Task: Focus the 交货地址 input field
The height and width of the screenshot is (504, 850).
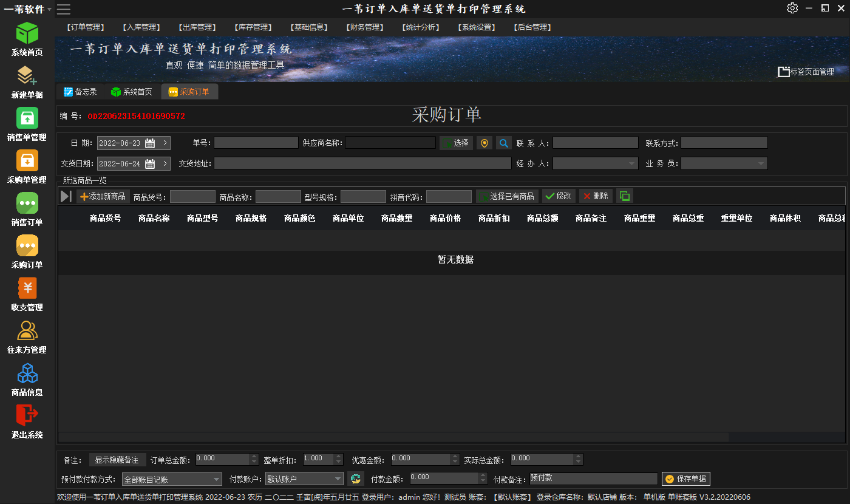Action: (x=362, y=163)
